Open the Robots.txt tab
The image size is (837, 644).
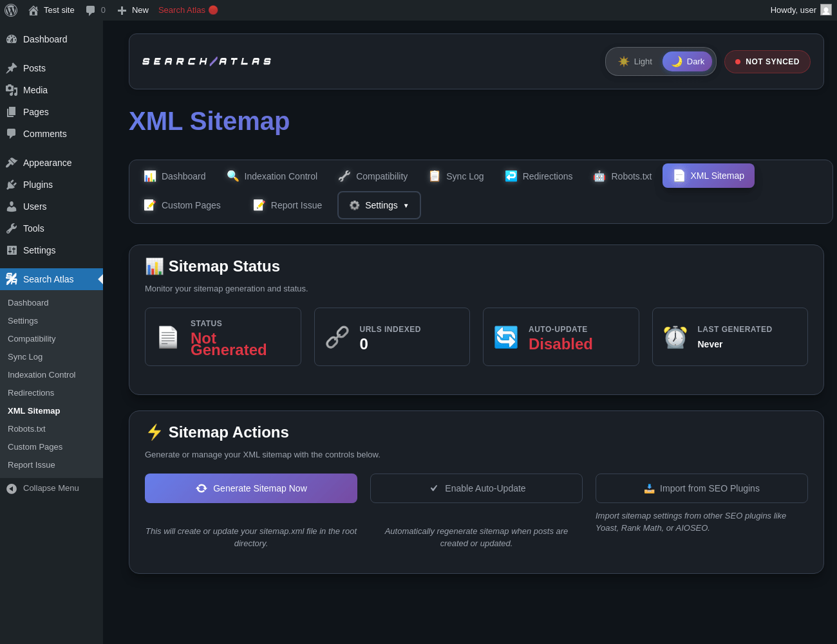click(x=623, y=176)
